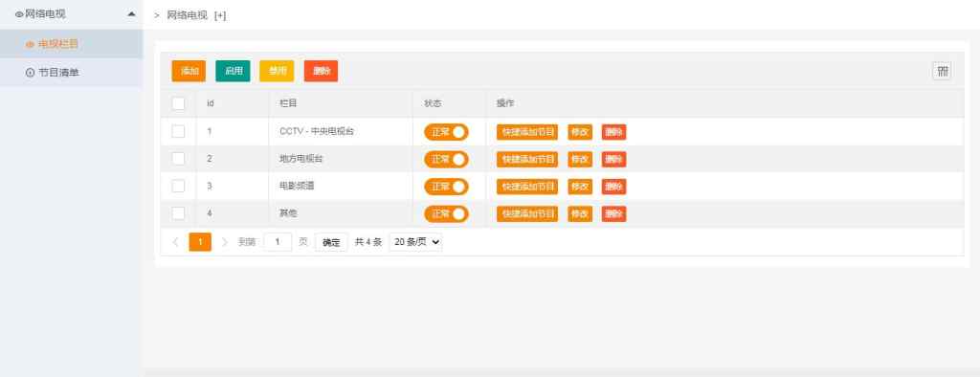
Task: Click the green 启用 button
Action: click(234, 71)
